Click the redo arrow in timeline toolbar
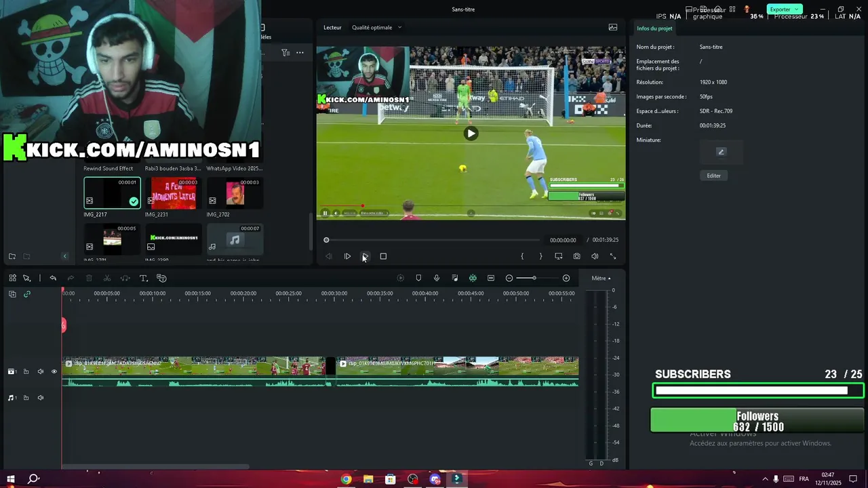The width and height of the screenshot is (868, 488). [71, 278]
